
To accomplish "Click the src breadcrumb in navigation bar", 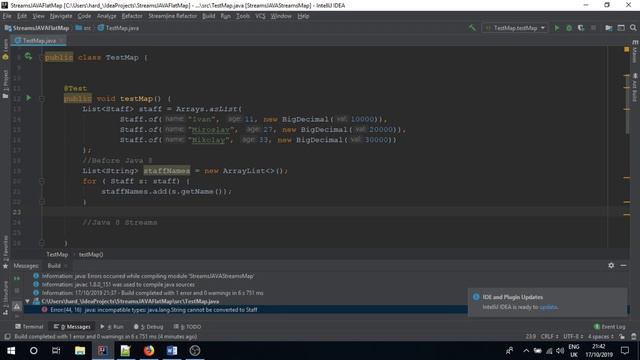I will pos(83,28).
